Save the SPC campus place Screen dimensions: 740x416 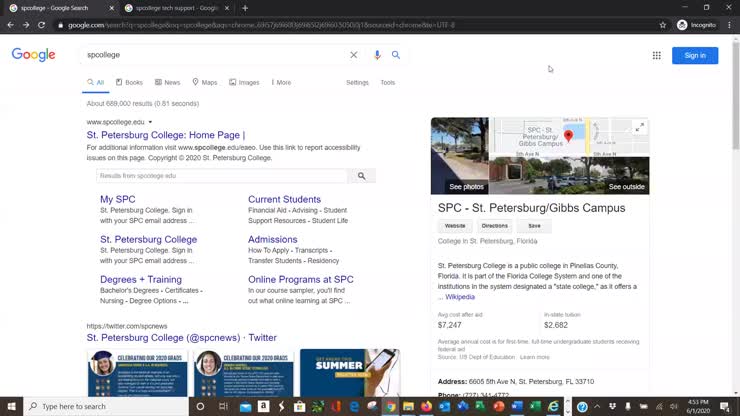[x=534, y=226]
